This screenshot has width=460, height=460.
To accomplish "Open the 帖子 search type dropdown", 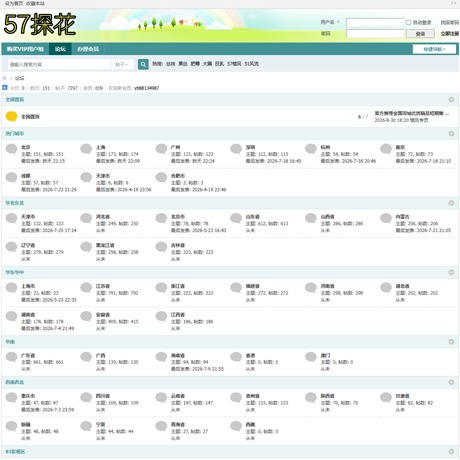I will pos(122,64).
